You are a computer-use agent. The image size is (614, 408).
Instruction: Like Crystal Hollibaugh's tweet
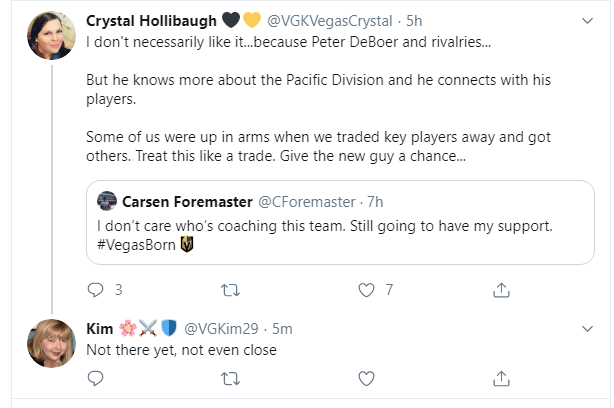tap(366, 290)
